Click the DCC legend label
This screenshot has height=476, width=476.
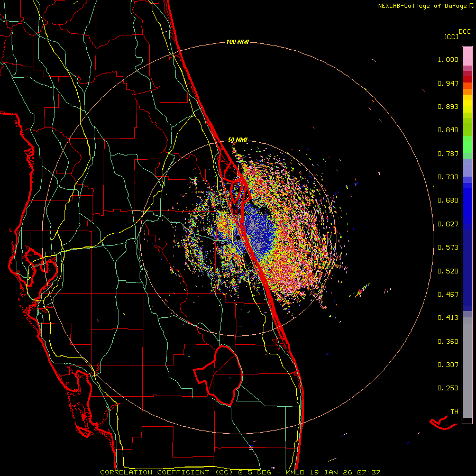coord(464,32)
